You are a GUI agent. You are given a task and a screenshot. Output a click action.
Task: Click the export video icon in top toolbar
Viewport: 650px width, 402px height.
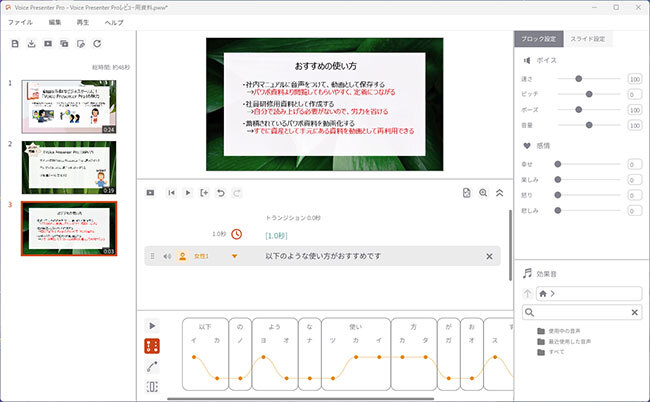tap(47, 43)
